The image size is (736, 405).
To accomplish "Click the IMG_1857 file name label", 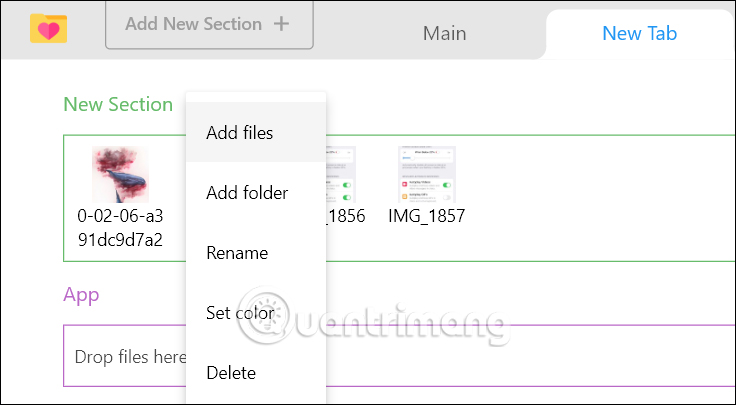I will pos(427,216).
